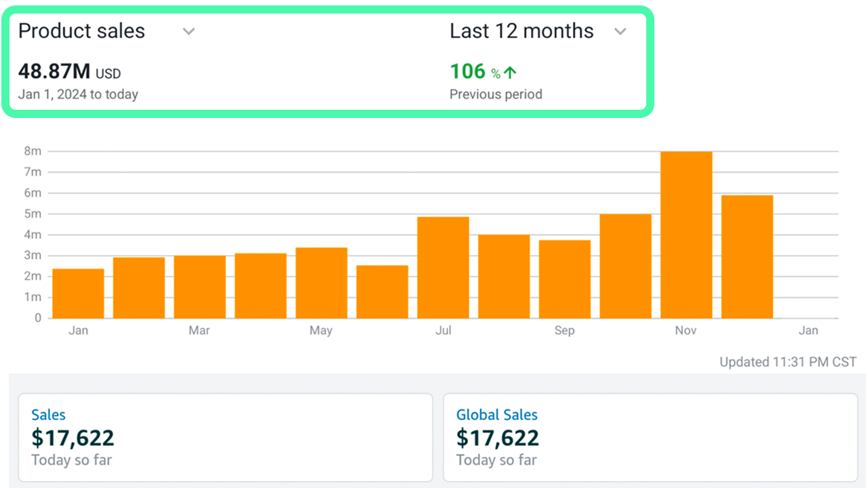Screen dimensions: 868x488
Task: Click the July sales bar
Action: pyautogui.click(x=443, y=268)
